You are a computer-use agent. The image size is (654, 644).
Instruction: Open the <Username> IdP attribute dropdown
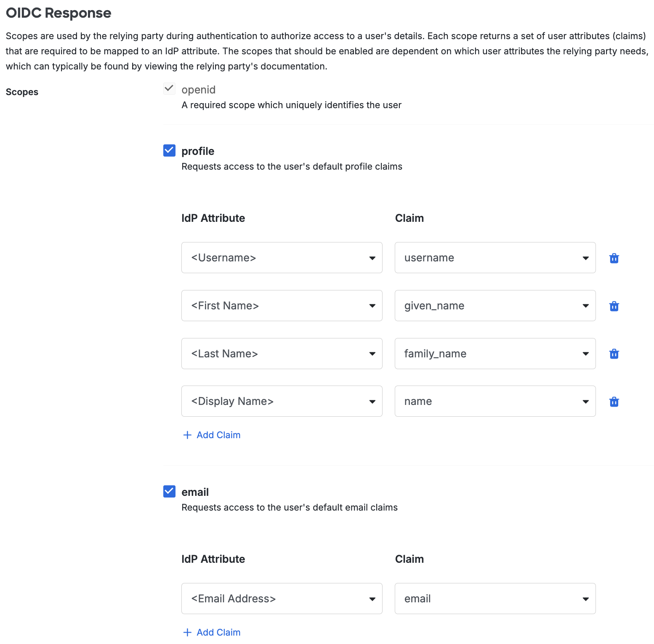point(372,258)
